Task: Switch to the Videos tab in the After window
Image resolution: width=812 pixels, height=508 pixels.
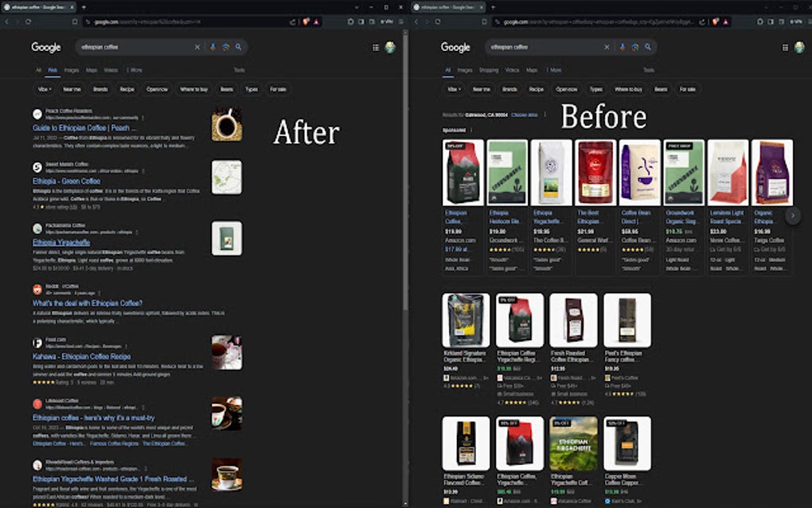Action: coord(111,70)
